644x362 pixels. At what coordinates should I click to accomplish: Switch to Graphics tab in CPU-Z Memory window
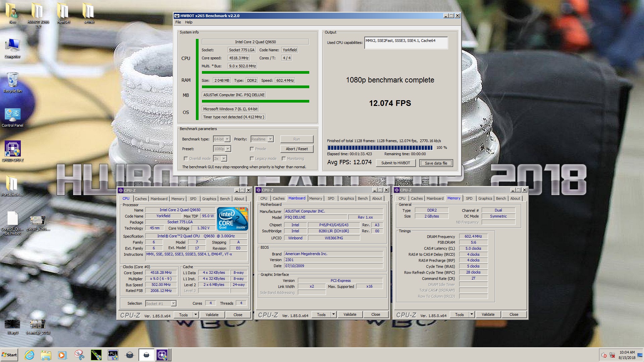click(485, 198)
